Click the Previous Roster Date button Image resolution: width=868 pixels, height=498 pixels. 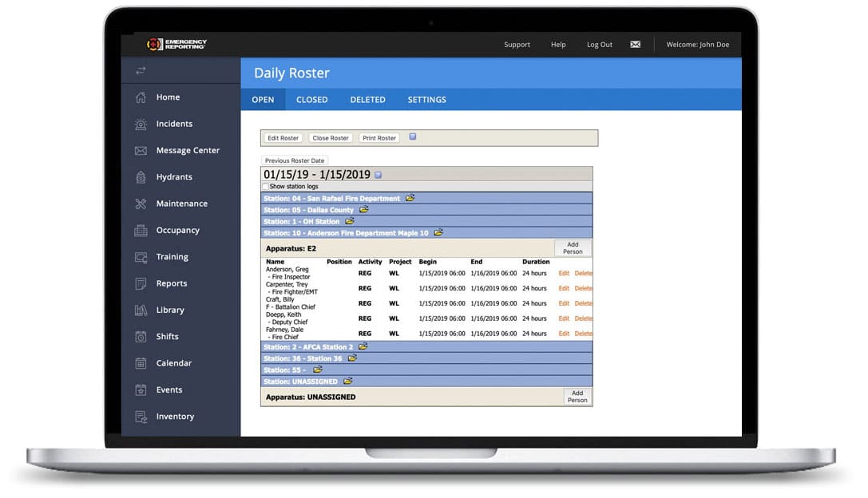[x=295, y=160]
